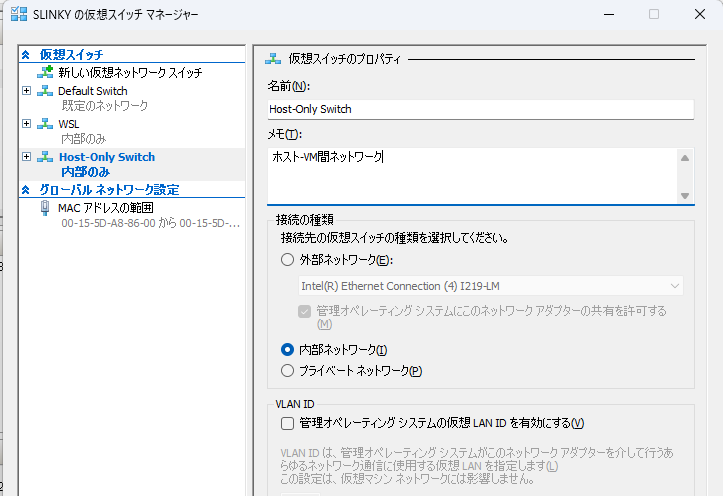Open the Intel Ethernet Connection adapter dropdown
The image size is (723, 496).
coord(491,286)
